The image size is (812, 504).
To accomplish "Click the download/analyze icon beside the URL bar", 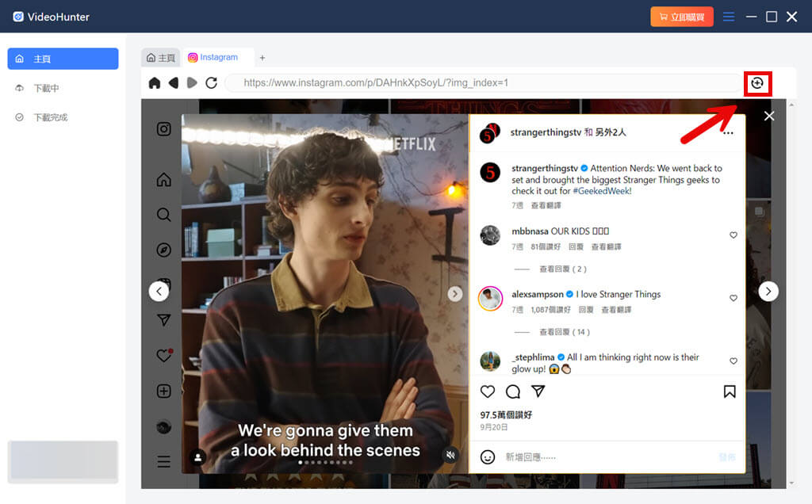I will 757,83.
